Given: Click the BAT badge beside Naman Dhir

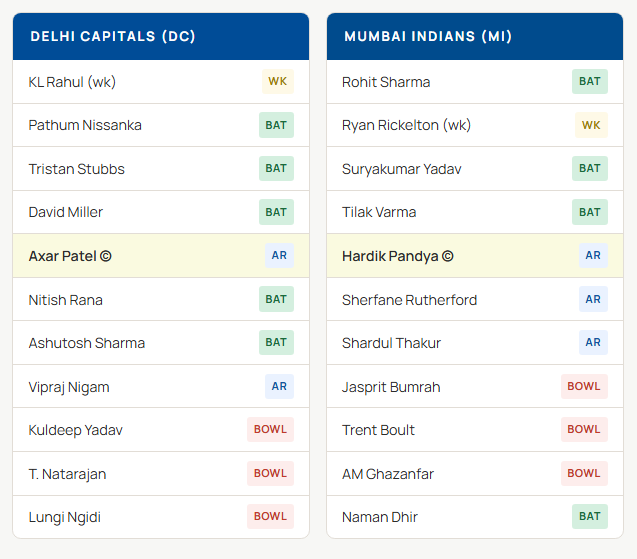Looking at the screenshot, I should (590, 517).
